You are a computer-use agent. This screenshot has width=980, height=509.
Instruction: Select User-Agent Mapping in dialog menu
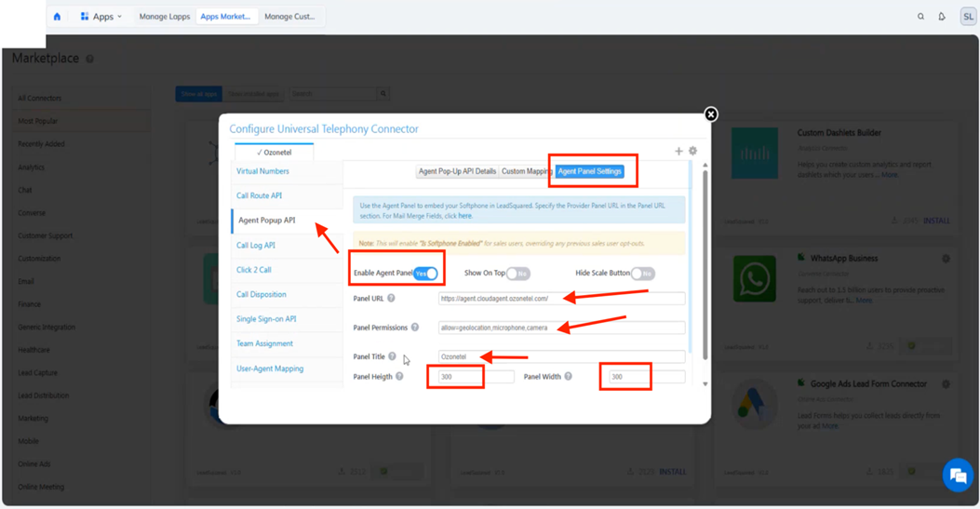point(270,368)
